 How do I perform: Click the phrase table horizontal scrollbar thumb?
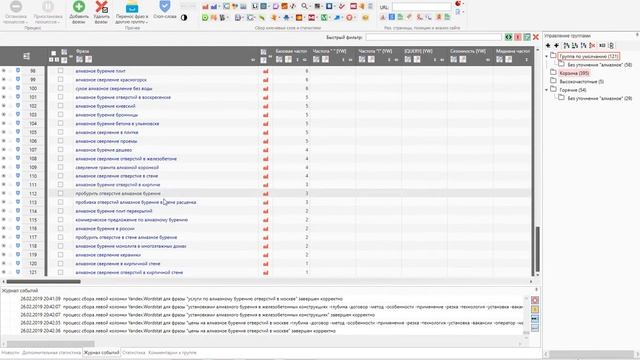43,281
